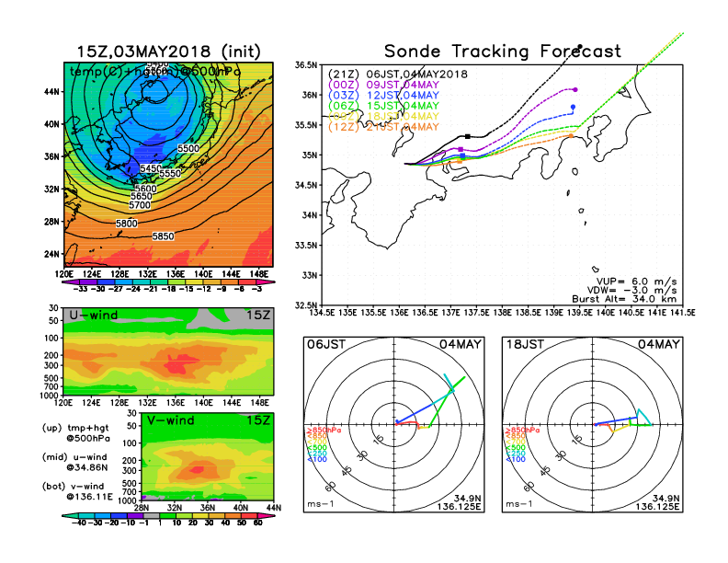Select the yellow '(09Z) 18JST,04MAY' legend entry
Screen dimensions: 728x563
point(383,116)
